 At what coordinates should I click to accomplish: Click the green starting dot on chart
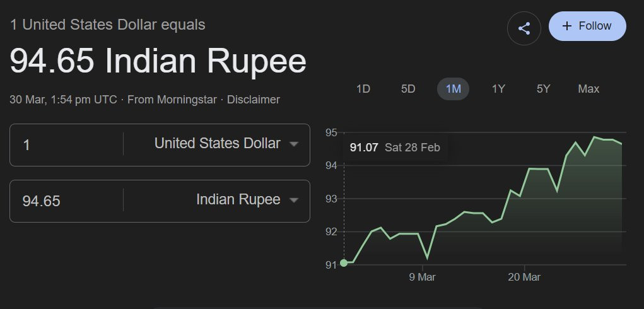click(x=344, y=263)
